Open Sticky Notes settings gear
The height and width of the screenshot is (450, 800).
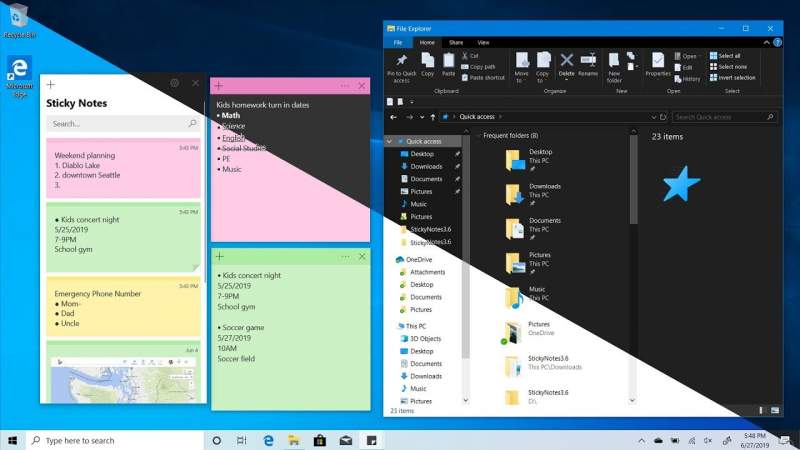pos(174,83)
